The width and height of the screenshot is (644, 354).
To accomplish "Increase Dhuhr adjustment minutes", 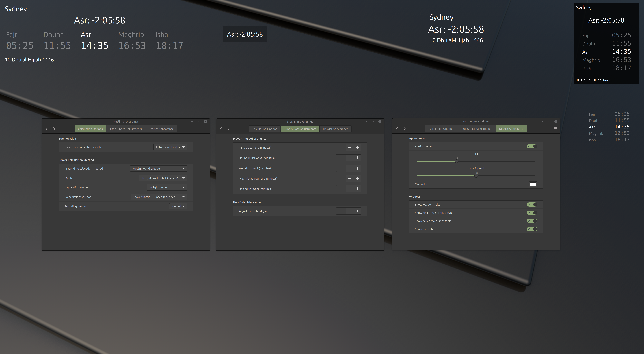I will click(358, 158).
